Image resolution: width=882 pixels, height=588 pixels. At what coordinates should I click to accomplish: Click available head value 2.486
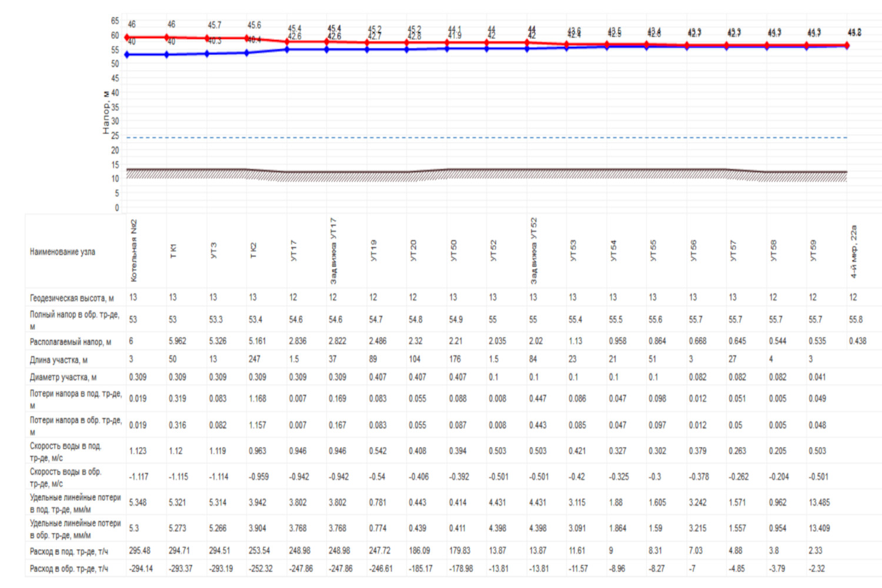tap(377, 341)
